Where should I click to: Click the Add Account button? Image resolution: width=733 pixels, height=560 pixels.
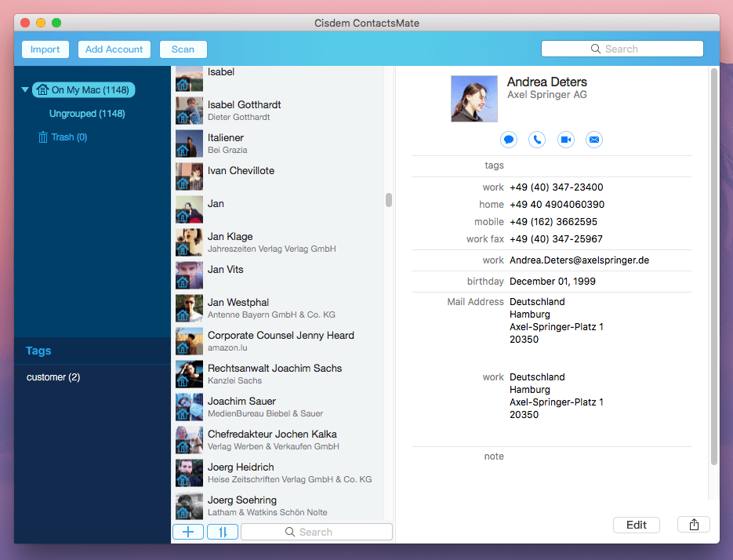(114, 49)
